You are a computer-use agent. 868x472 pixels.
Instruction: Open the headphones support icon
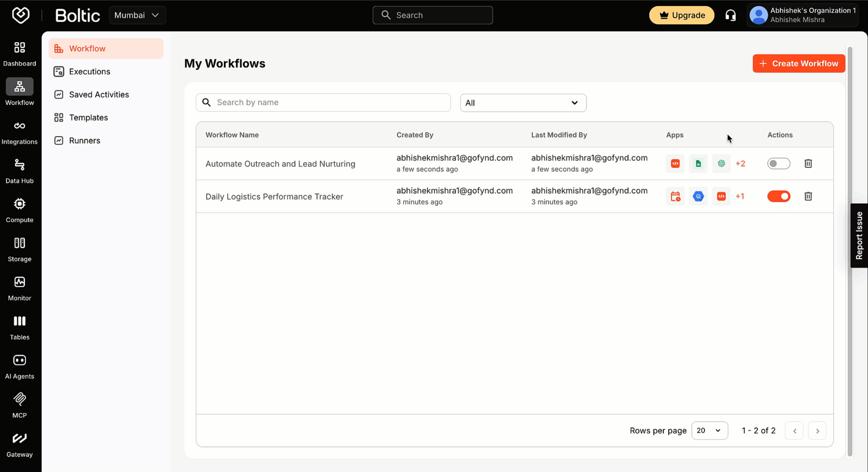[731, 15]
